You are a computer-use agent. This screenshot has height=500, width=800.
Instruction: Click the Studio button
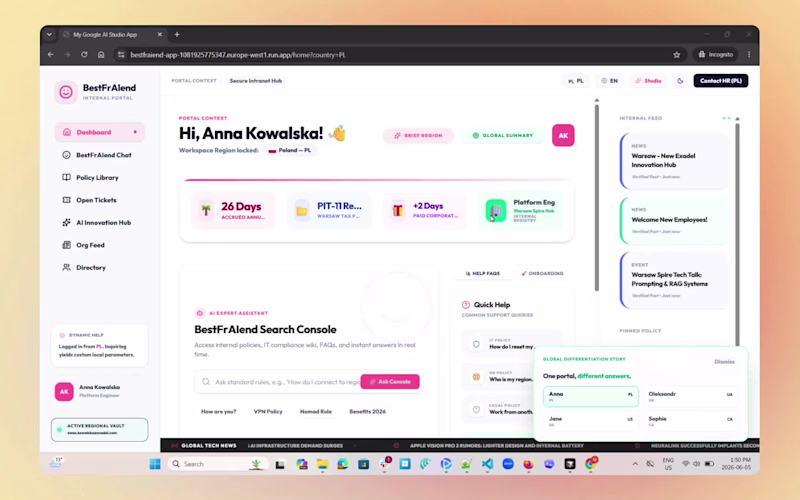648,81
